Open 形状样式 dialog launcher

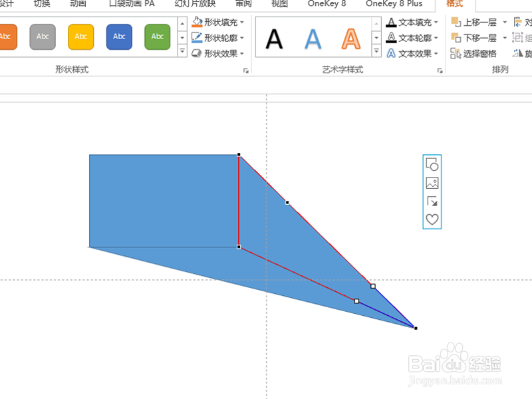click(x=246, y=70)
